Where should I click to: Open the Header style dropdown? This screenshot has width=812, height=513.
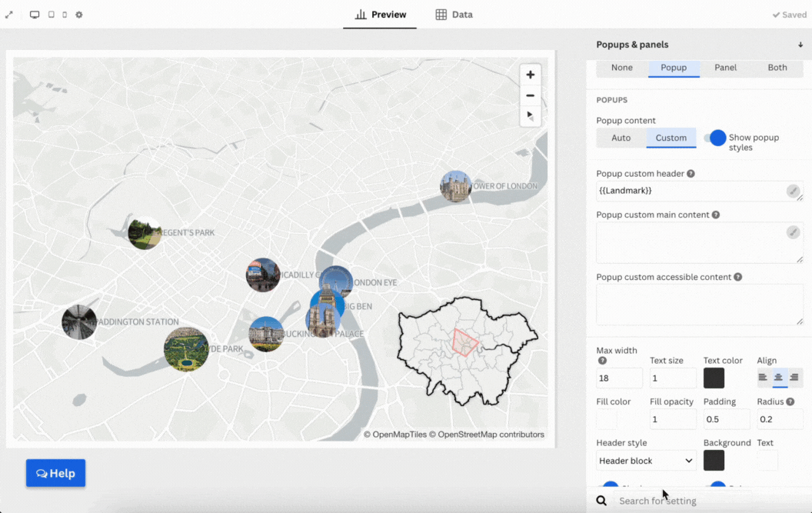(646, 461)
